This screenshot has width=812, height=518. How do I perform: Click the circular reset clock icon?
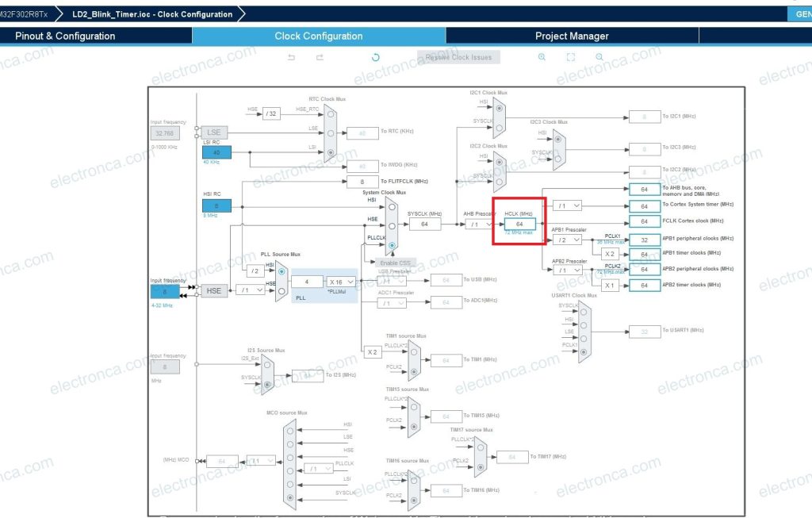[375, 57]
